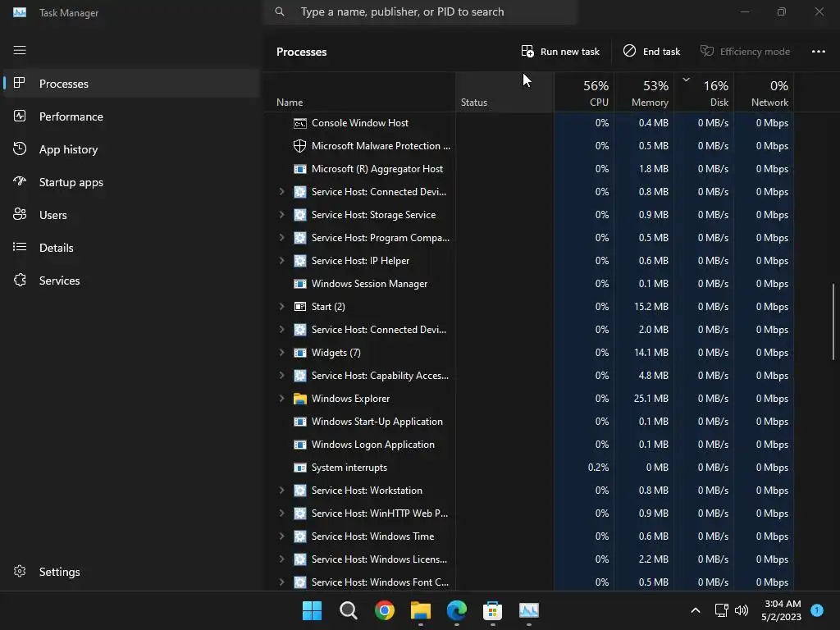The height and width of the screenshot is (630, 840).
Task: Click gear icon of Service Host: Windows Time
Action: pos(300,536)
